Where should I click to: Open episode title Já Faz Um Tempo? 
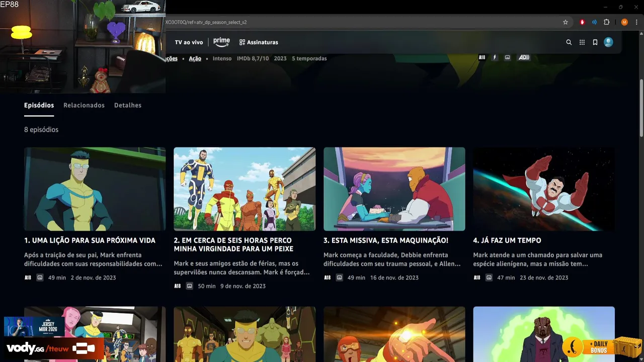[x=507, y=240]
